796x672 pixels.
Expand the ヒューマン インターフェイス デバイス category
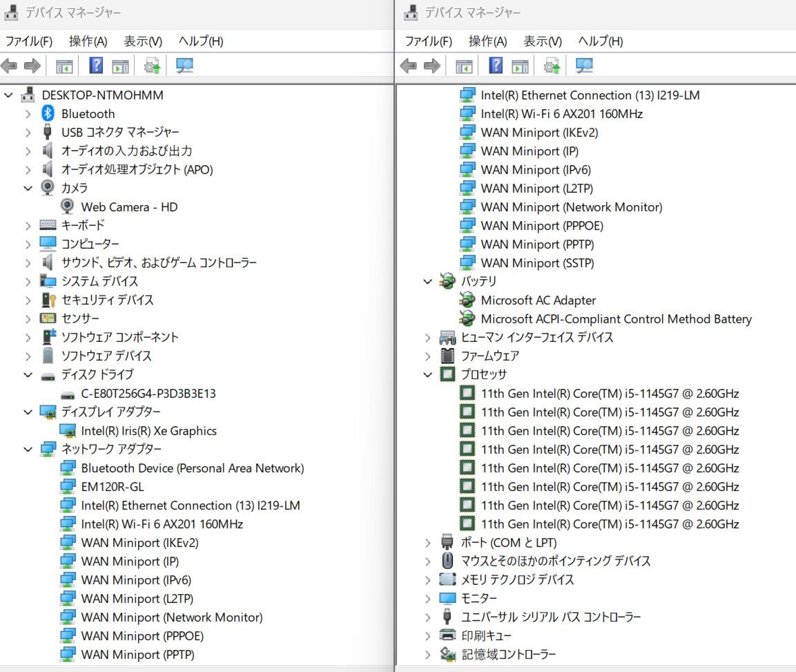click(427, 337)
